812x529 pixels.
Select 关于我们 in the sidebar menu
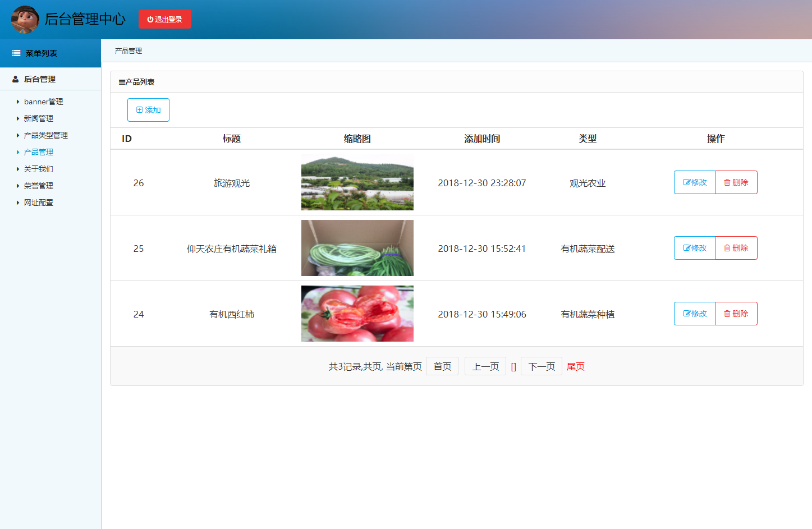point(37,169)
